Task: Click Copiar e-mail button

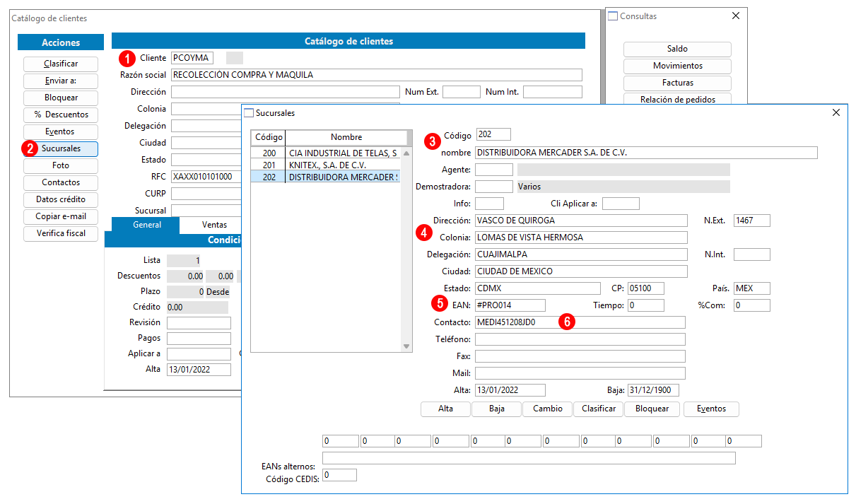Action: [x=61, y=216]
